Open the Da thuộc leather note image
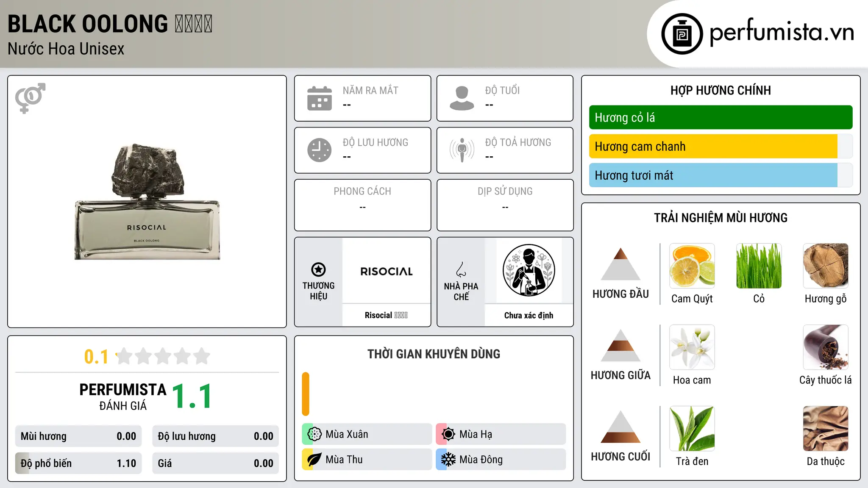This screenshot has width=868, height=488. coord(826,429)
